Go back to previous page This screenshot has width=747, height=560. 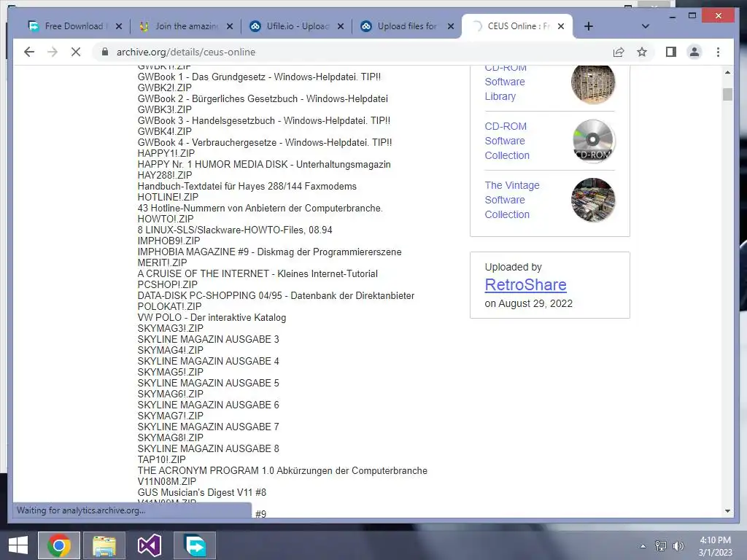(x=29, y=52)
